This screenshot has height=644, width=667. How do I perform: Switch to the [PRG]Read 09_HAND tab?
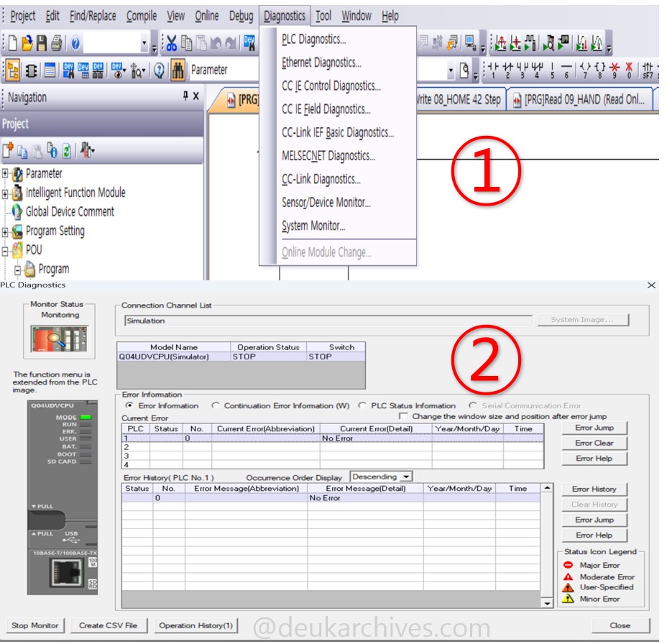(580, 99)
